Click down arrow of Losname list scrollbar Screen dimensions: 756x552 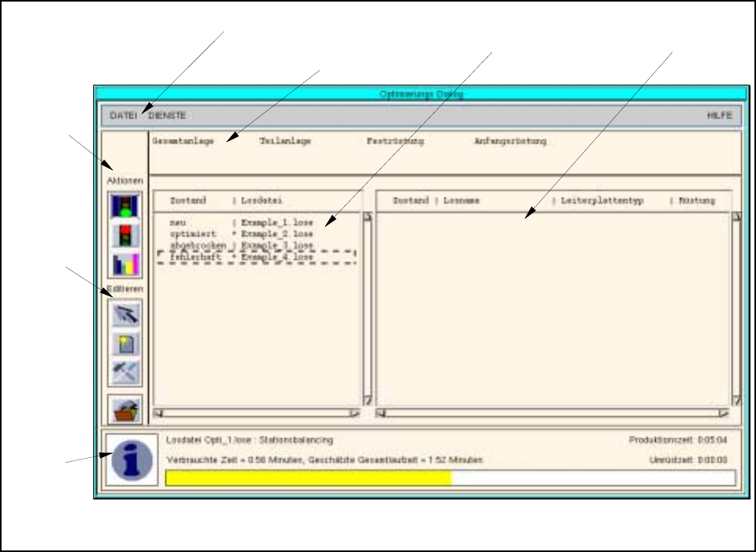(x=736, y=401)
